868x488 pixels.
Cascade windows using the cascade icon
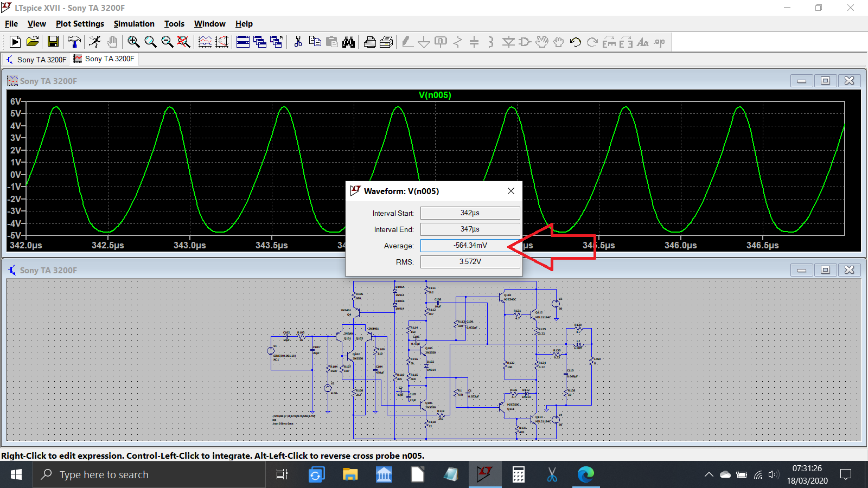260,42
